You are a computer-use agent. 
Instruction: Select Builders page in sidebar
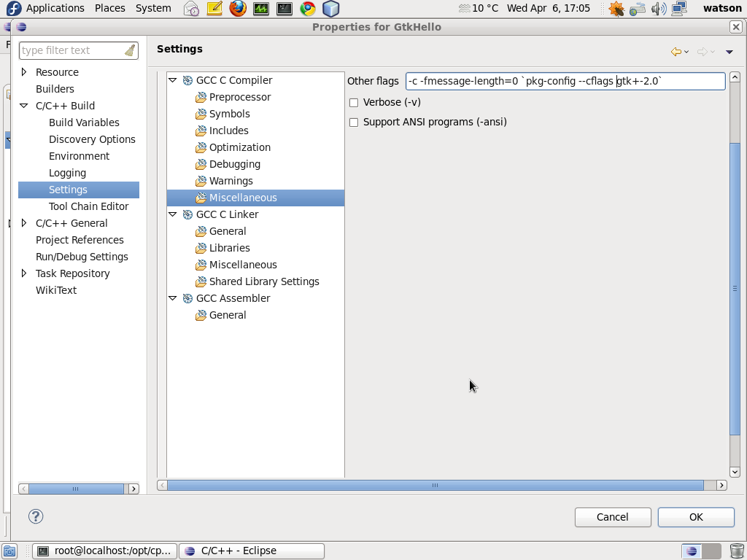point(55,89)
